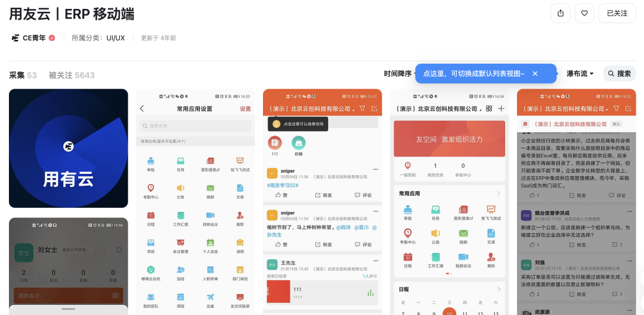Screen dimensions: 644x315
Task: Click the 默认 tag beside company name
Action: (x=616, y=124)
